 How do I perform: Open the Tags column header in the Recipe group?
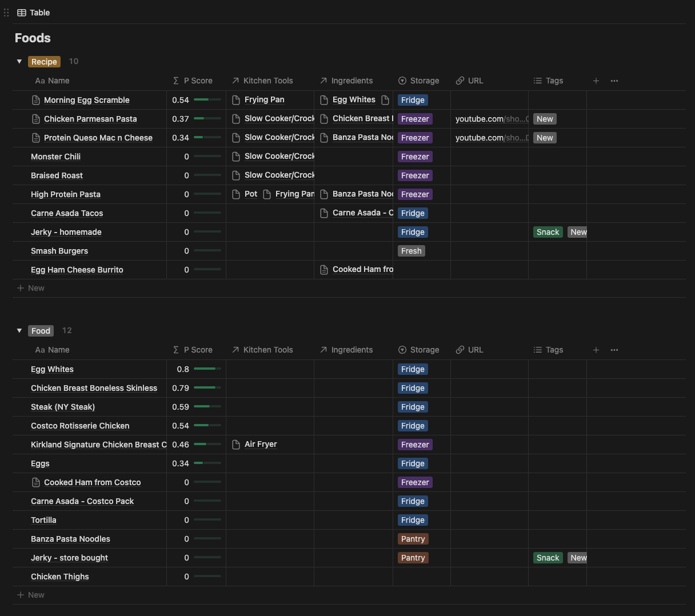click(549, 81)
